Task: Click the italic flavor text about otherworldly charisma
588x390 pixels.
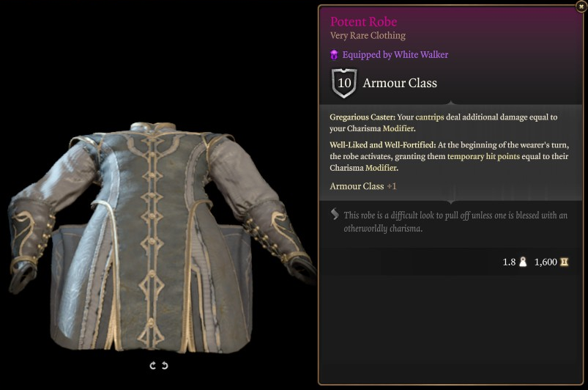Action: (x=455, y=222)
